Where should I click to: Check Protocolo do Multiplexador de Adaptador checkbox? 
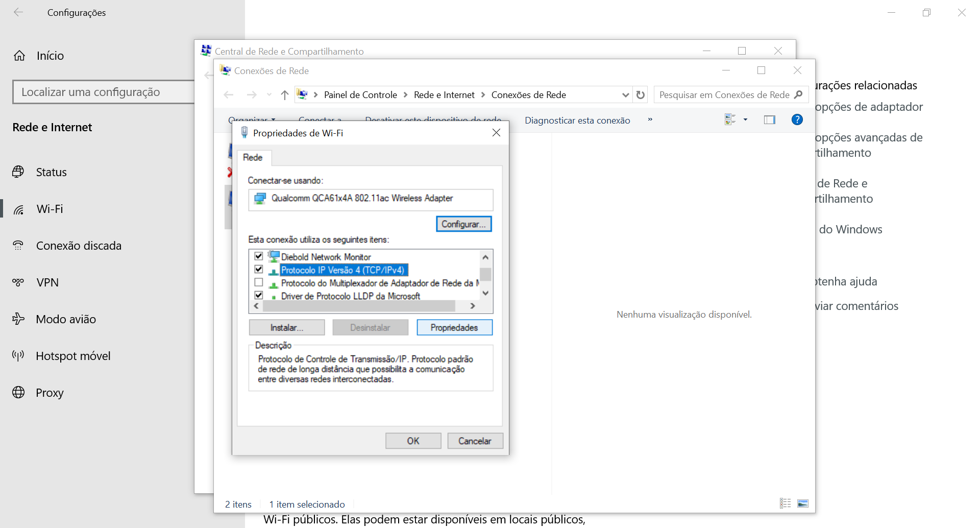(x=259, y=282)
